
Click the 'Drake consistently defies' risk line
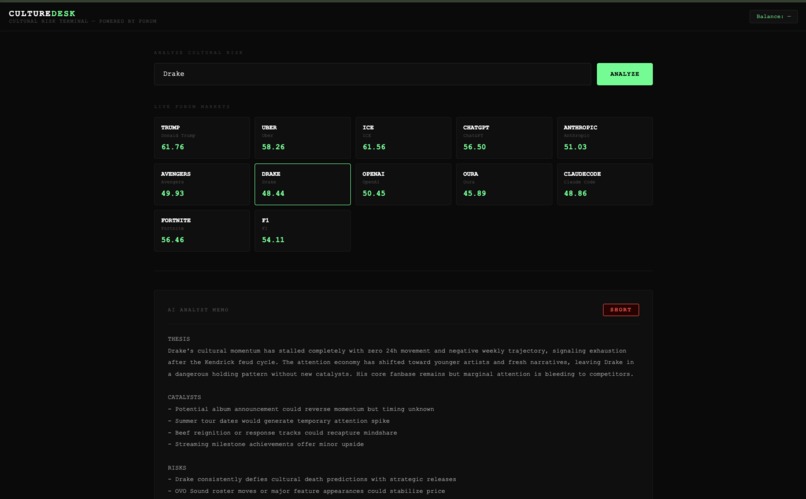point(312,479)
